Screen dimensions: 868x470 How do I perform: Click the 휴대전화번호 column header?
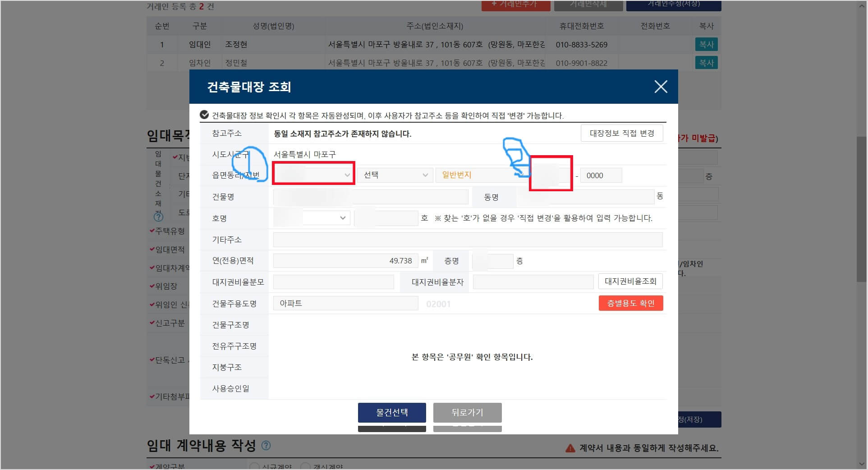pyautogui.click(x=582, y=26)
